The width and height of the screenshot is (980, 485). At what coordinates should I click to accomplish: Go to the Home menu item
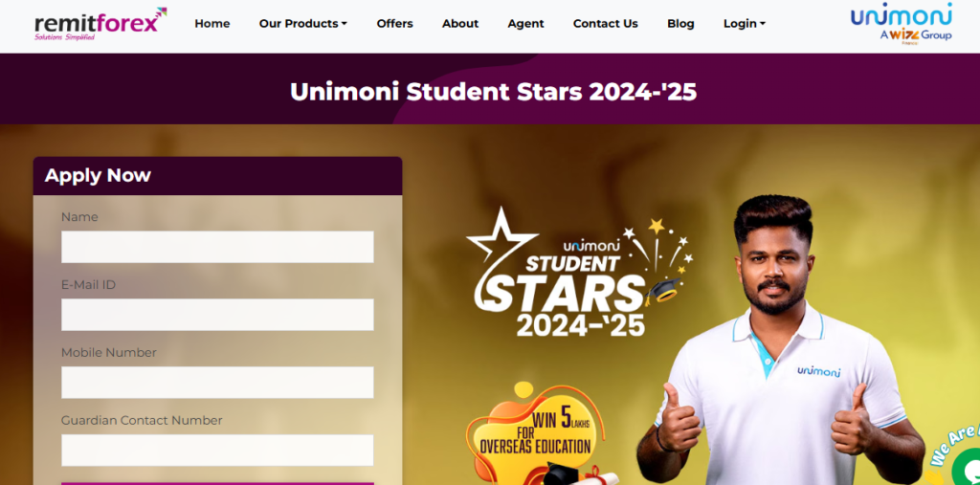pyautogui.click(x=212, y=24)
